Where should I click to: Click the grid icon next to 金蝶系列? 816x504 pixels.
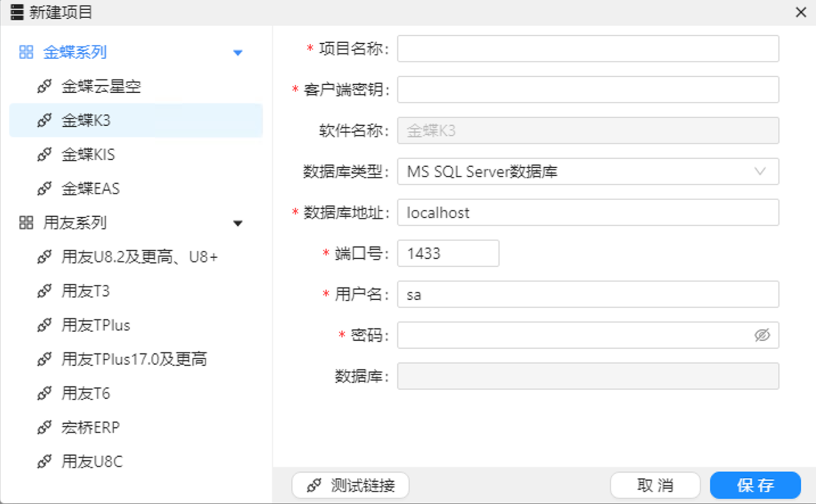(x=26, y=52)
